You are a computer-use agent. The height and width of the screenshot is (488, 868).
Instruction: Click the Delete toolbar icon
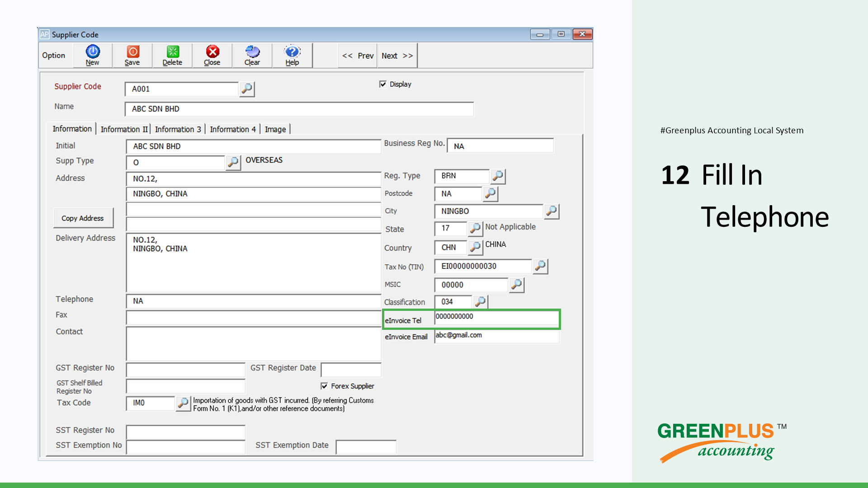coord(172,55)
